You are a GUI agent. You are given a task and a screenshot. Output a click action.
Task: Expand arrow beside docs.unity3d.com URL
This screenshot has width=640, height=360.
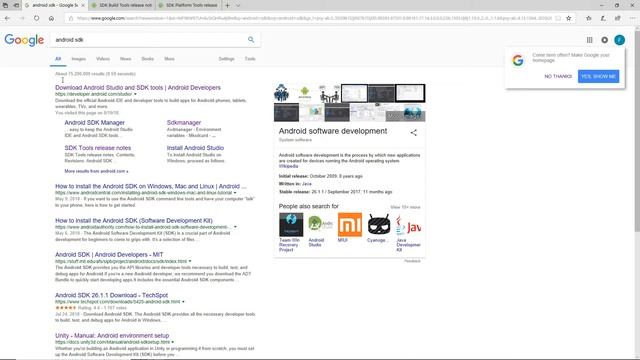click(173, 342)
